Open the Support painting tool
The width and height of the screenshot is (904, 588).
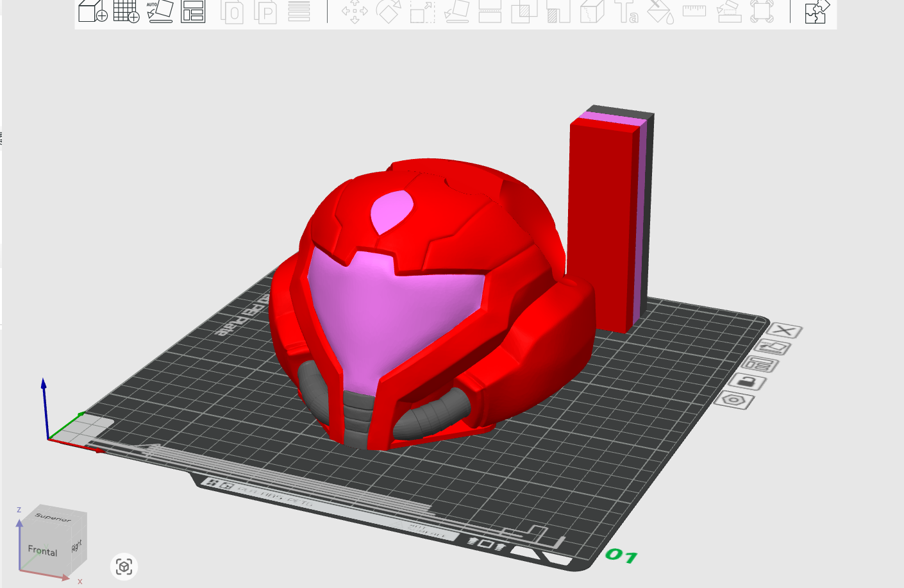(558, 11)
